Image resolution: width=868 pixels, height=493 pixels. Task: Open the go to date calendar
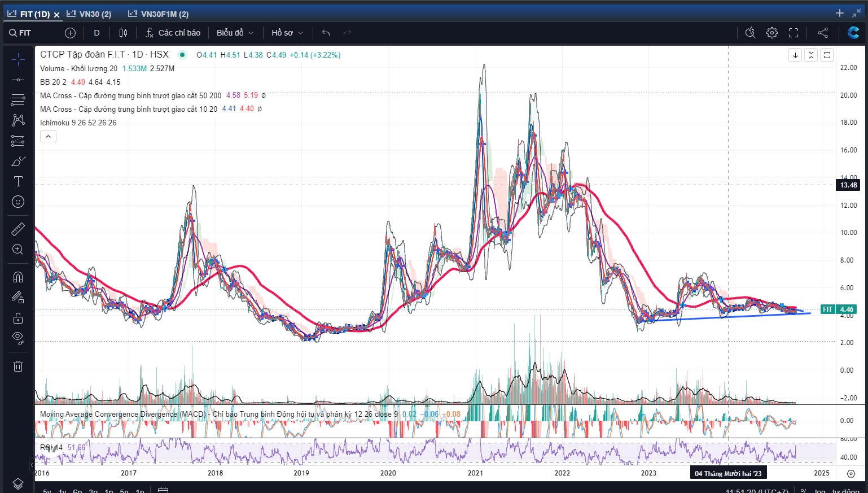(163, 490)
